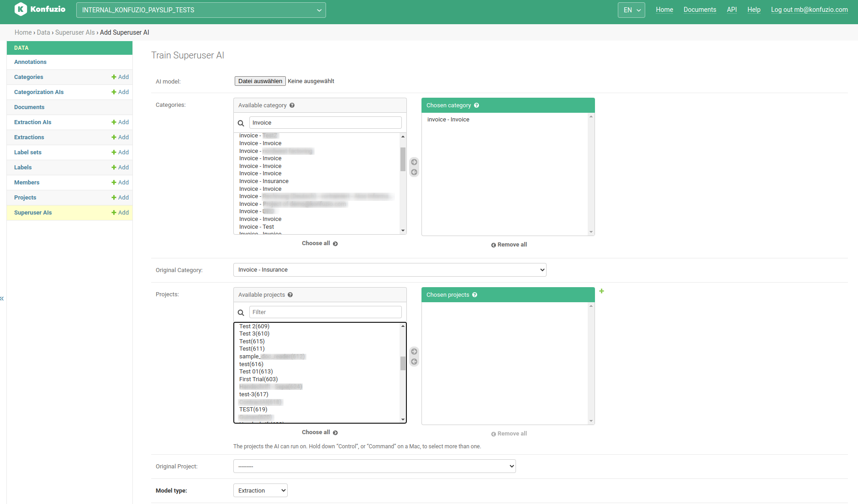
Task: Click the plus Add next to Categories
Action: [x=120, y=77]
